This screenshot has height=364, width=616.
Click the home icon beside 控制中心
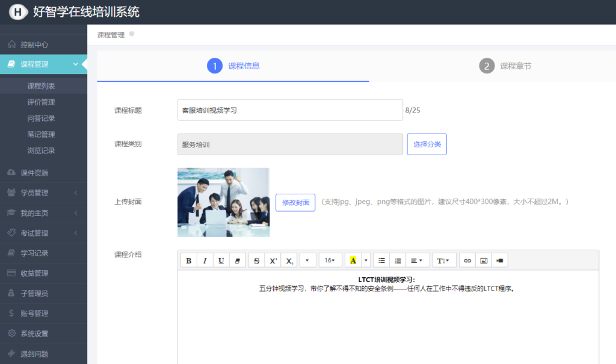(x=12, y=44)
